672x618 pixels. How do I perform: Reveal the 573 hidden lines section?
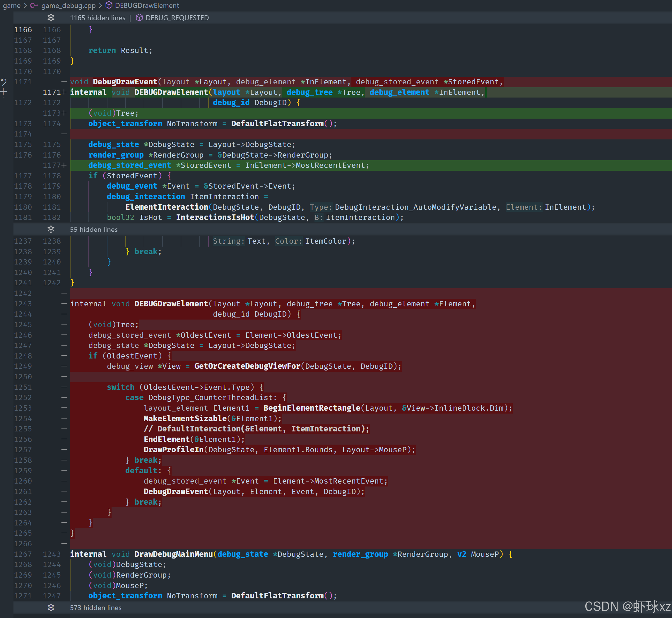pos(51,608)
